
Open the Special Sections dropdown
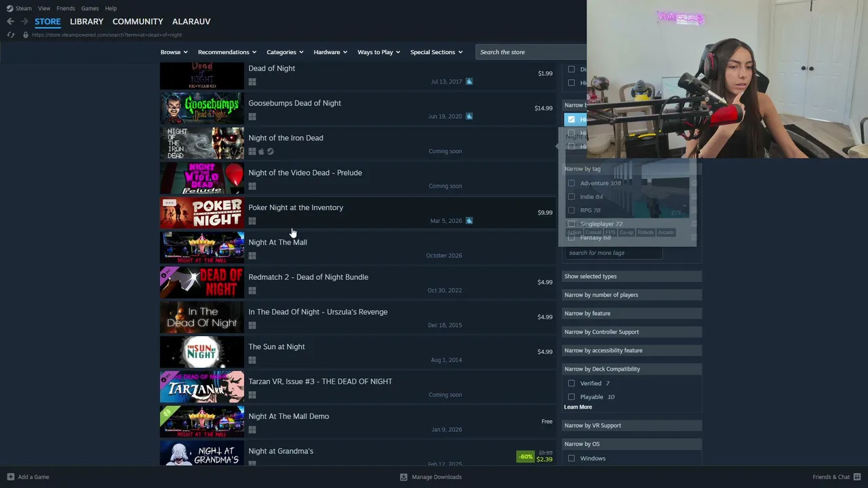point(437,52)
